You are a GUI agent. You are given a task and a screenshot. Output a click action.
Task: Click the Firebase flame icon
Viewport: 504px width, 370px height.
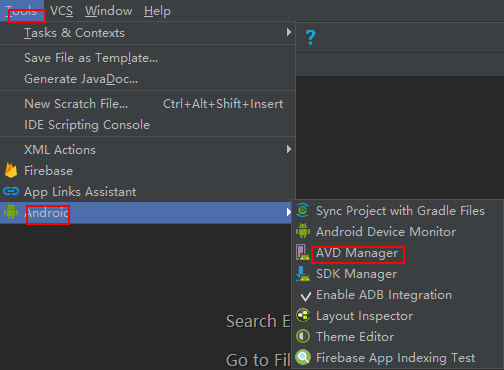(11, 170)
